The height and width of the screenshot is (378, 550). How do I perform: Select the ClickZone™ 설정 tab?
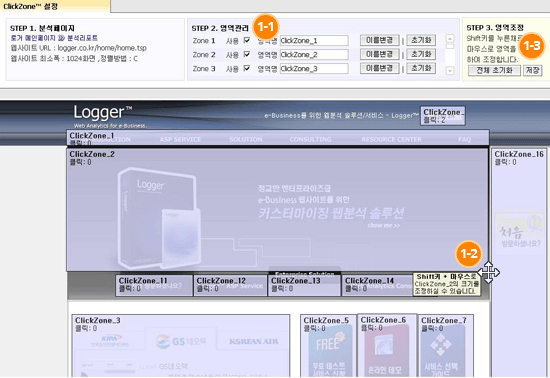(31, 6)
